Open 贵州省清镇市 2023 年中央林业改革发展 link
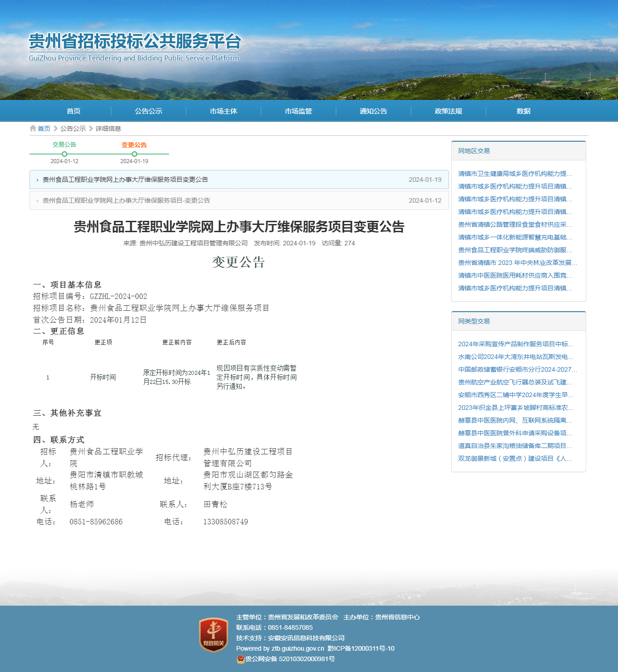 coord(518,263)
